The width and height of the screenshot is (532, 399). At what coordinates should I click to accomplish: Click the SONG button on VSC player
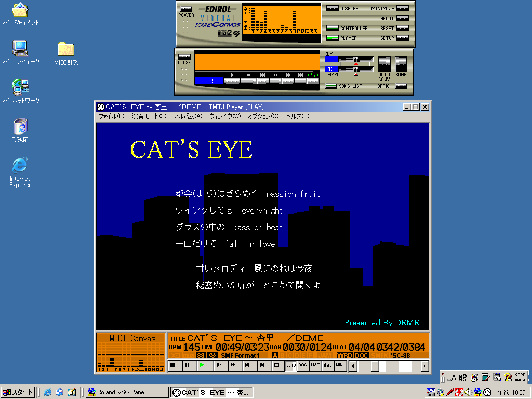pyautogui.click(x=401, y=64)
